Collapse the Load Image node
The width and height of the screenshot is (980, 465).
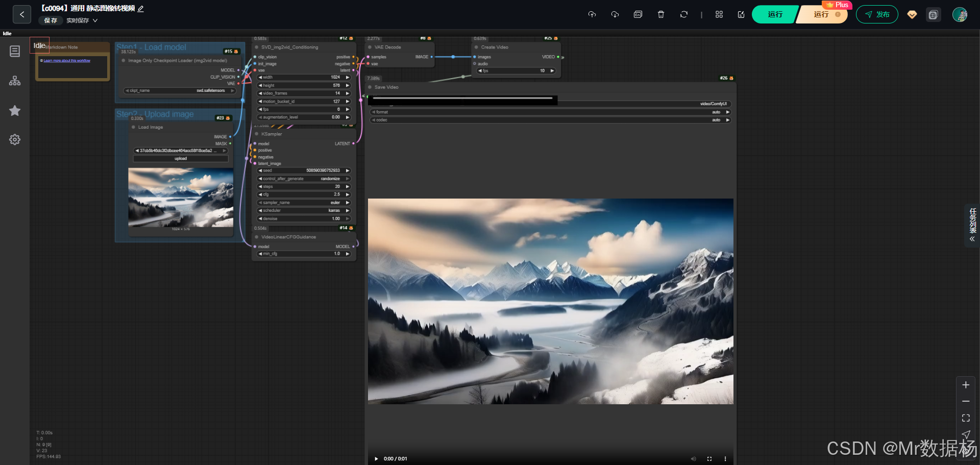(x=134, y=127)
